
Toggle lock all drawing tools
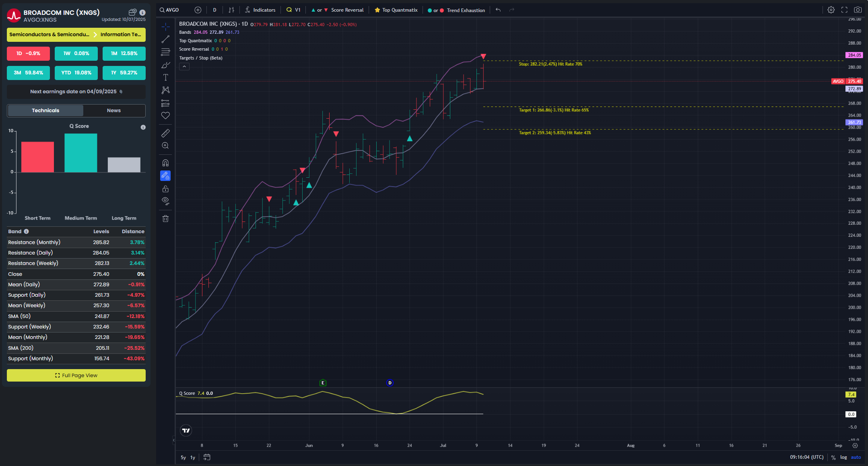[165, 189]
